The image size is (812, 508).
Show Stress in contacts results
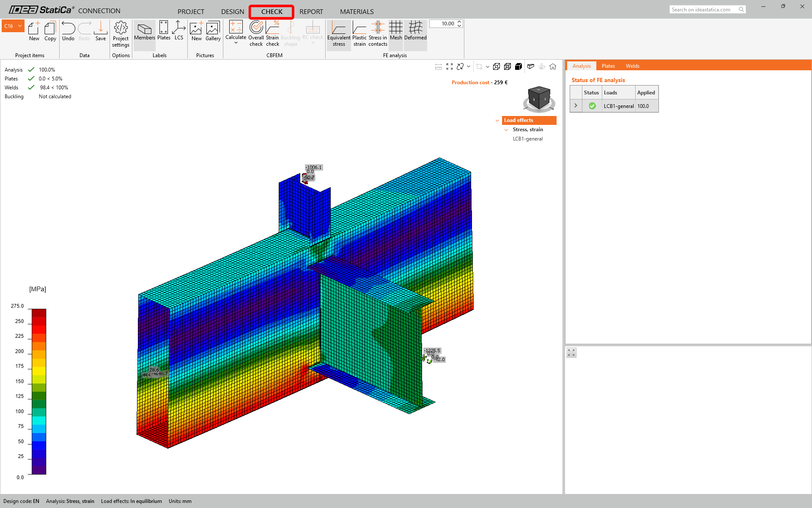coord(378,33)
